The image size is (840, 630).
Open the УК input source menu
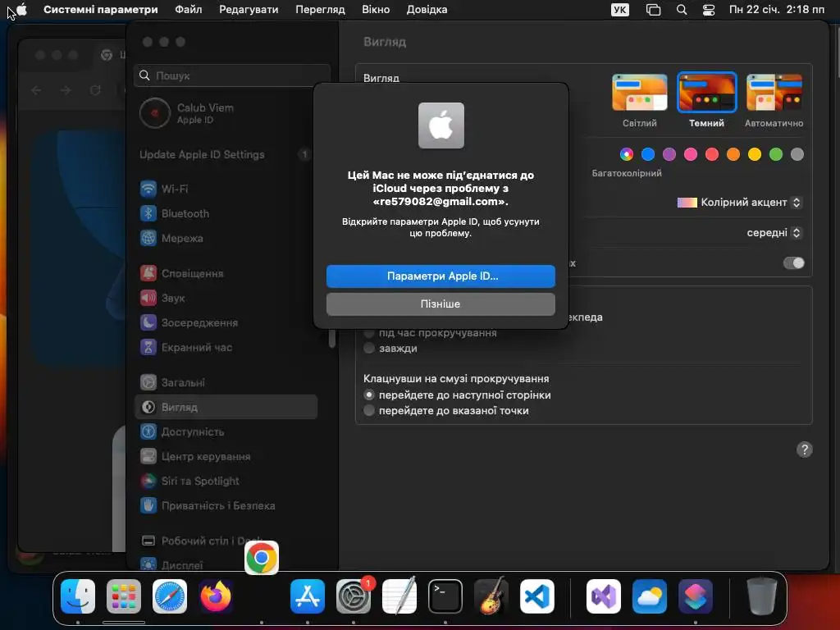click(620, 10)
